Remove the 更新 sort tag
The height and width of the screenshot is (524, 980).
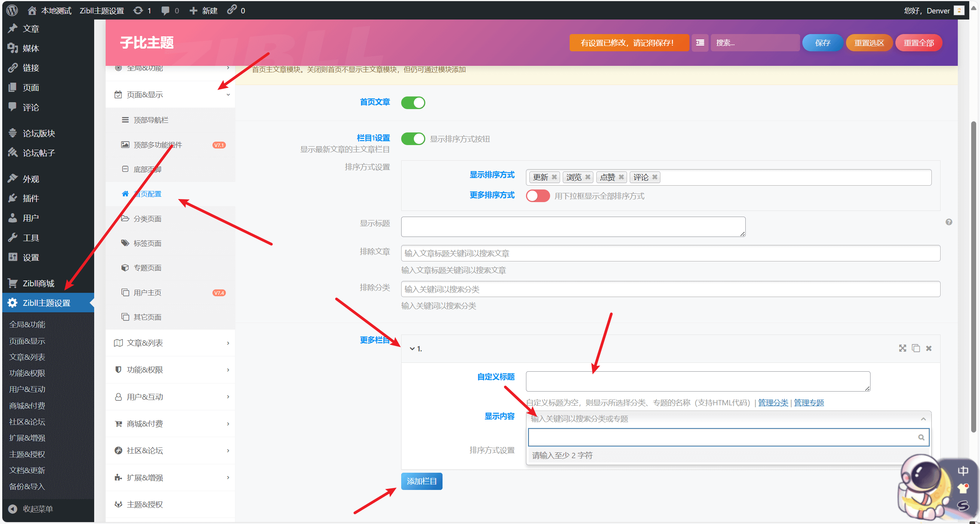[554, 177]
